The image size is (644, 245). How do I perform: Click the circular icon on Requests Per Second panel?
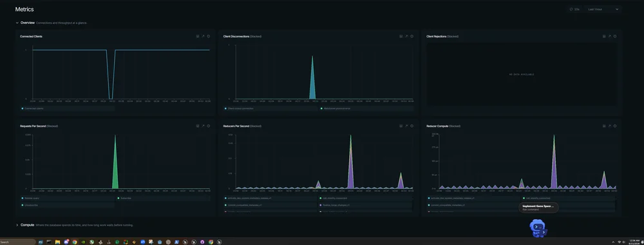209,126
